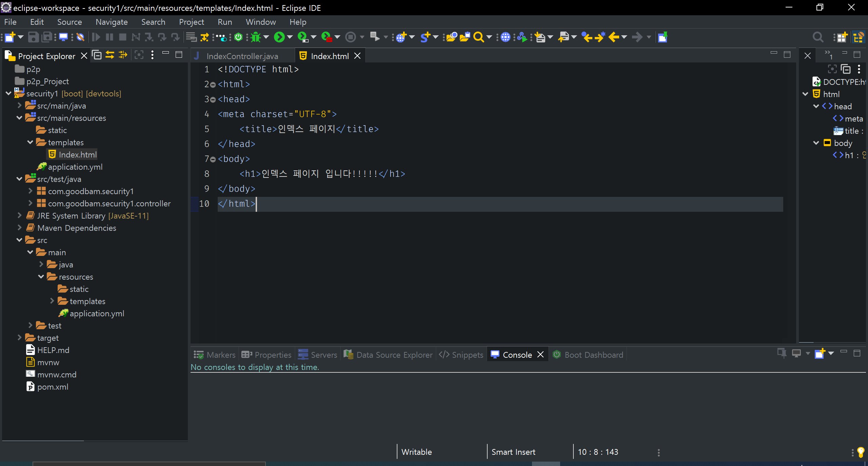Click Save floppy disk icon in toolbar
Image resolution: width=868 pixels, height=466 pixels.
coord(33,37)
